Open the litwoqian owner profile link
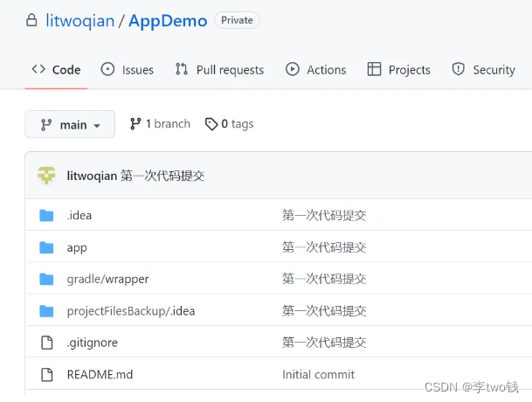Viewport: 532px width, 402px height. click(79, 20)
